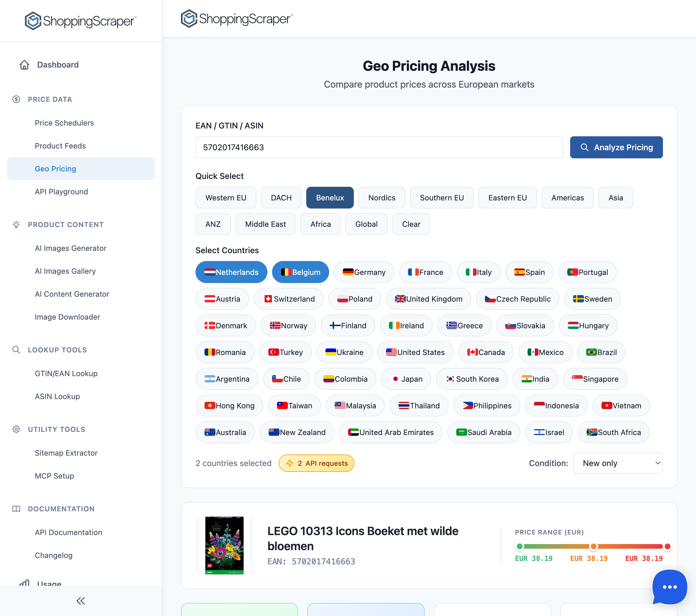Click the Analyze Pricing button
The width and height of the screenshot is (696, 616).
[x=616, y=147]
